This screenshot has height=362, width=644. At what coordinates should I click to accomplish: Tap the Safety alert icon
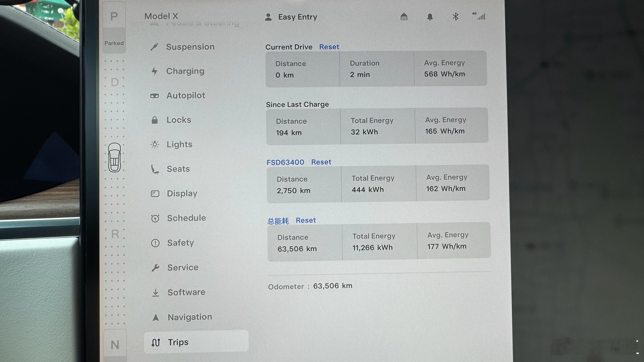155,243
